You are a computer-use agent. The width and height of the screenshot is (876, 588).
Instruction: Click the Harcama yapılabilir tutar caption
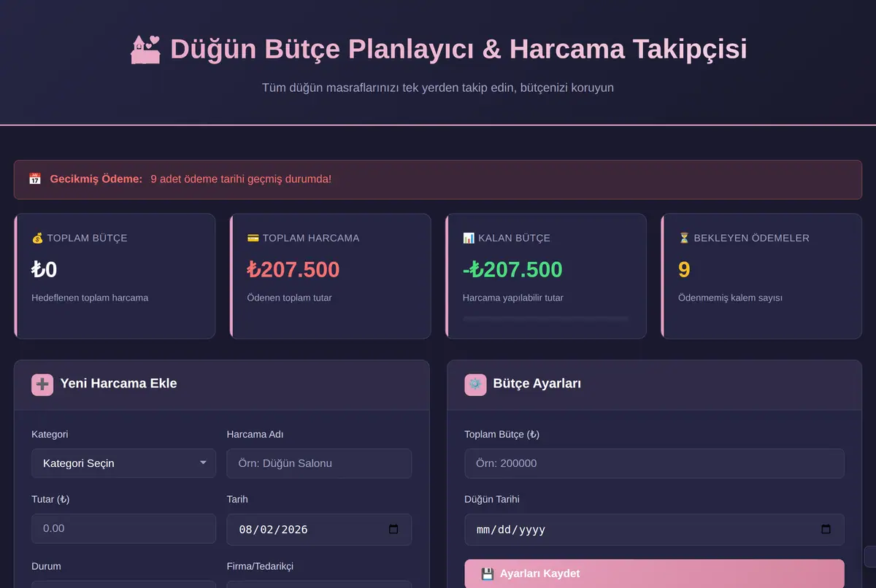coord(513,298)
